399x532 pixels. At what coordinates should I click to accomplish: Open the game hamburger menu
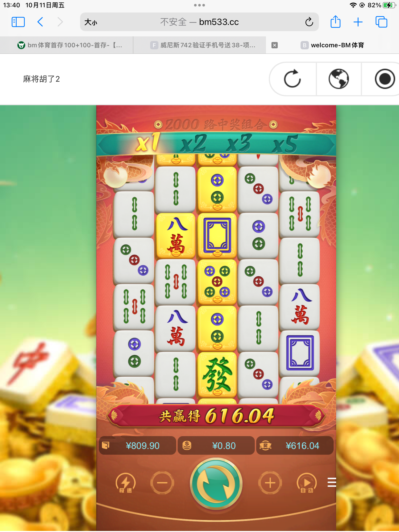click(332, 482)
